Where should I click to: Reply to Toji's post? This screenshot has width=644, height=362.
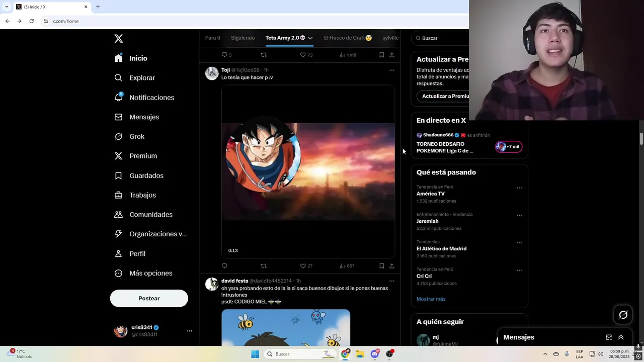point(224,266)
